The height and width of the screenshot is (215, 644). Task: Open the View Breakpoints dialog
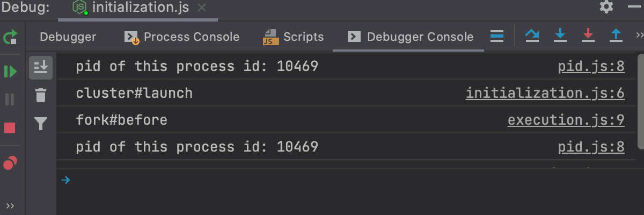tap(10, 163)
